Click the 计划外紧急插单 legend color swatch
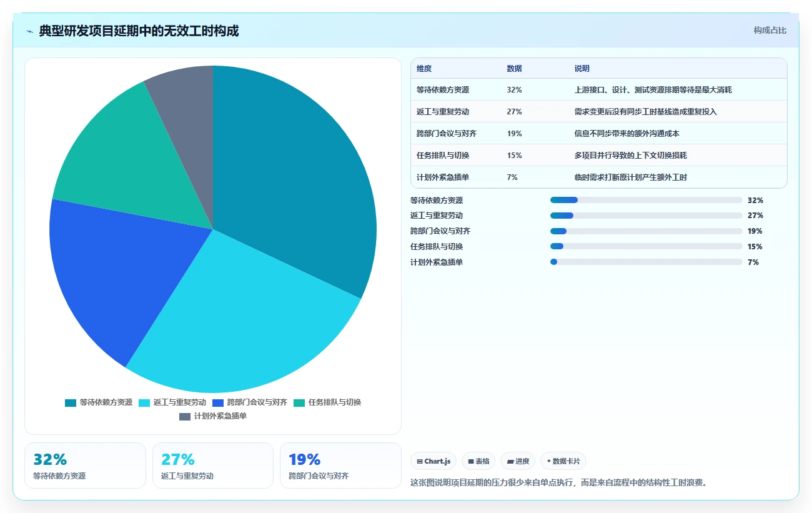Screen dimensions: 812x513 (x=185, y=416)
